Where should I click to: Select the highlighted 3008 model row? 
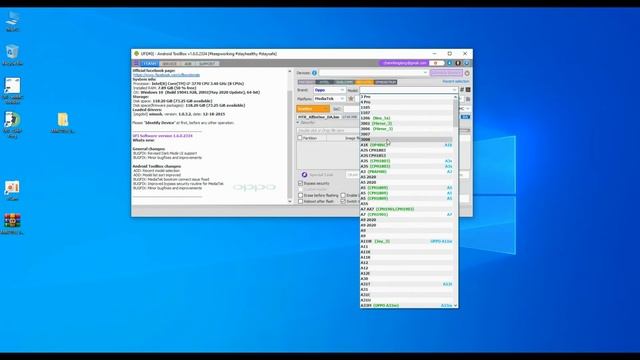coord(407,140)
